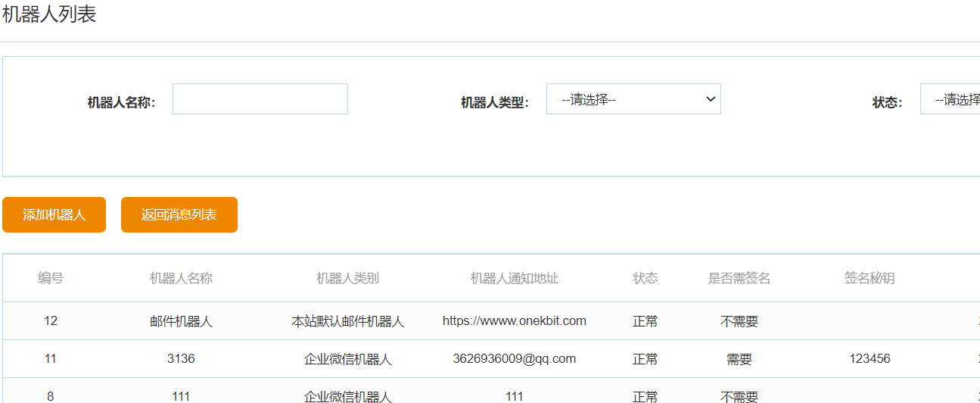Select the 邮件机器人 row name cell
The height and width of the screenshot is (403, 980).
pos(181,321)
